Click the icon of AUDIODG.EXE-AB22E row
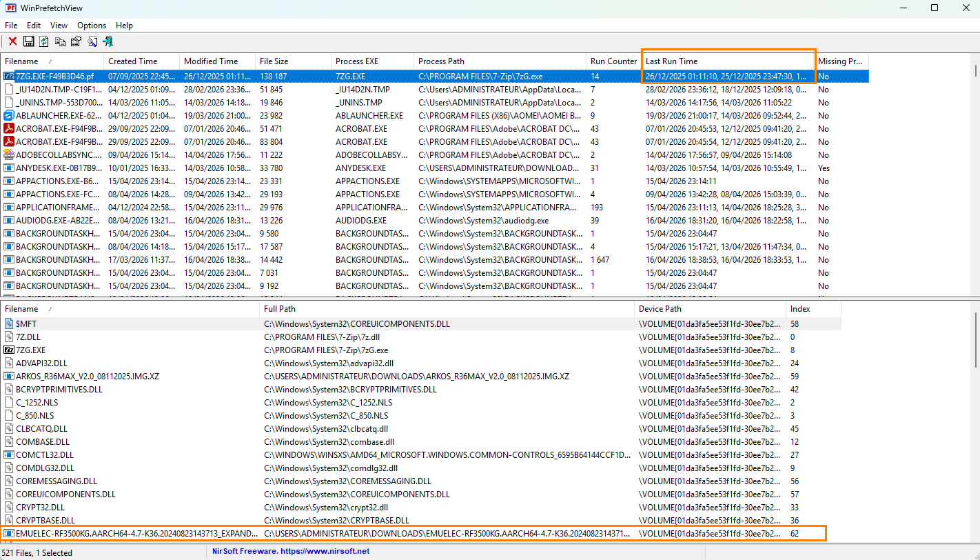The image size is (980, 560). click(9, 221)
